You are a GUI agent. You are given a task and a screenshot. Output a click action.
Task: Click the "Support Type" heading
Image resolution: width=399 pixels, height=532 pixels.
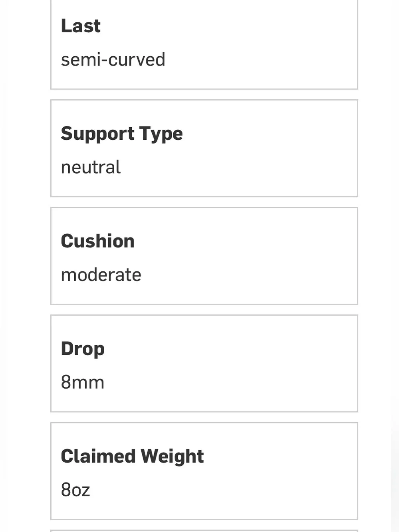point(122,134)
